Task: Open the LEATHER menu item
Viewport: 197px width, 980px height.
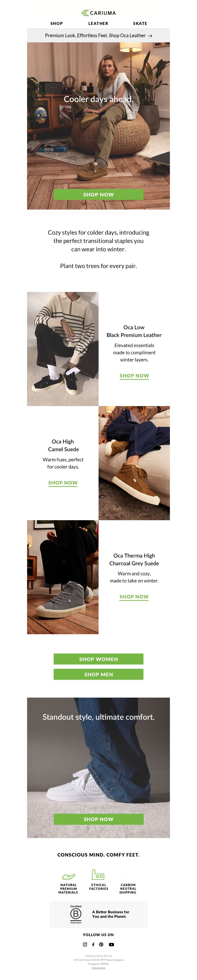Action: tap(98, 24)
